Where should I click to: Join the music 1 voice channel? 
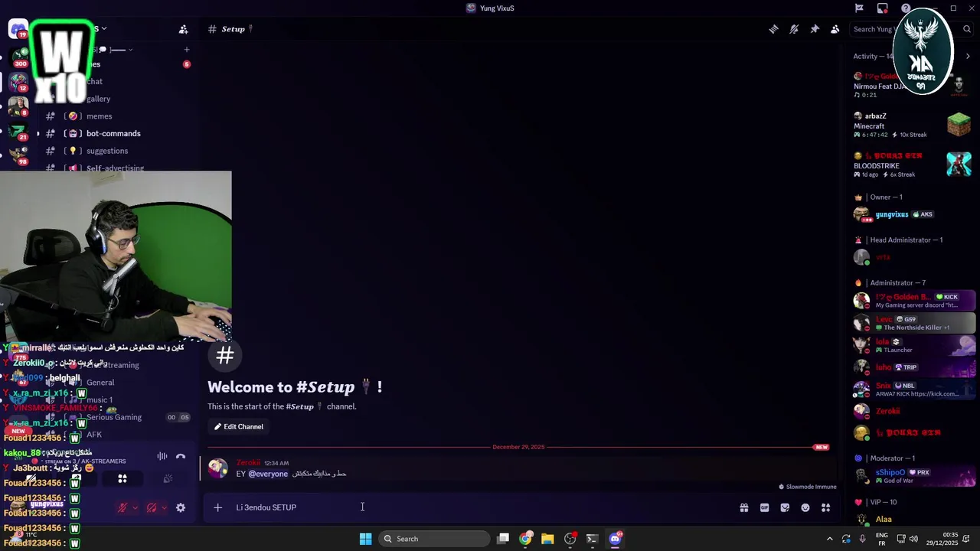[x=115, y=399]
